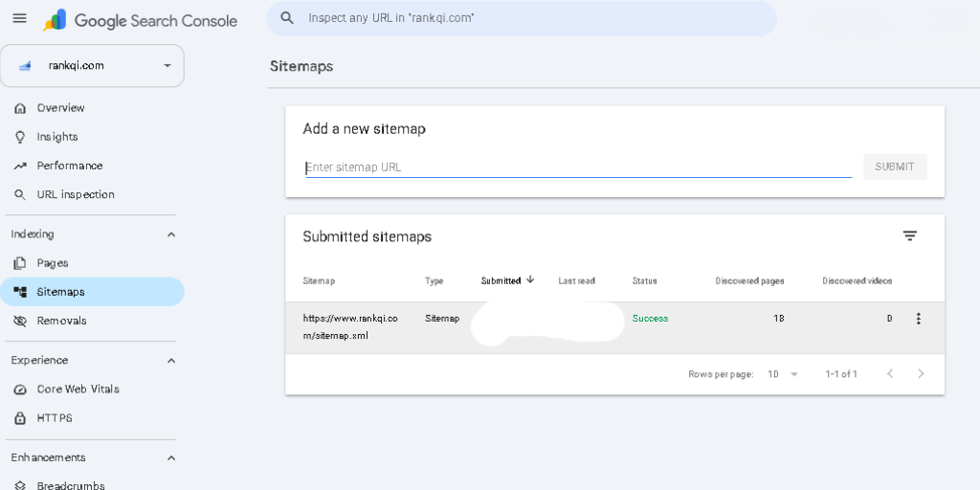
Task: Open the rankqi.com property selector dropdown
Action: click(92, 66)
